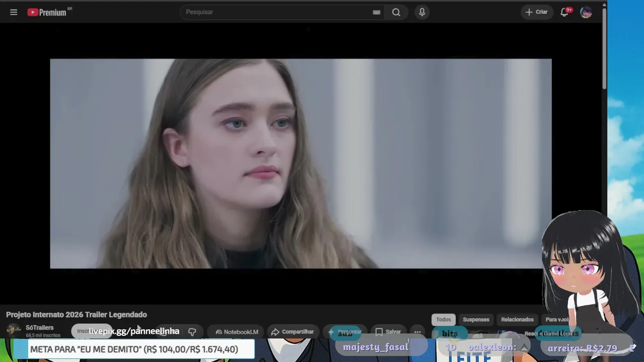
Task: Open video in NotebookLM
Action: (x=236, y=332)
